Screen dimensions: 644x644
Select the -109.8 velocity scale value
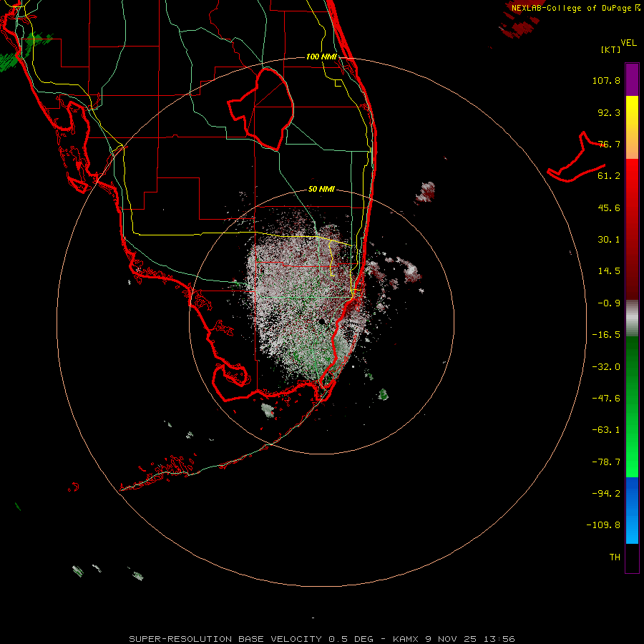603,525
